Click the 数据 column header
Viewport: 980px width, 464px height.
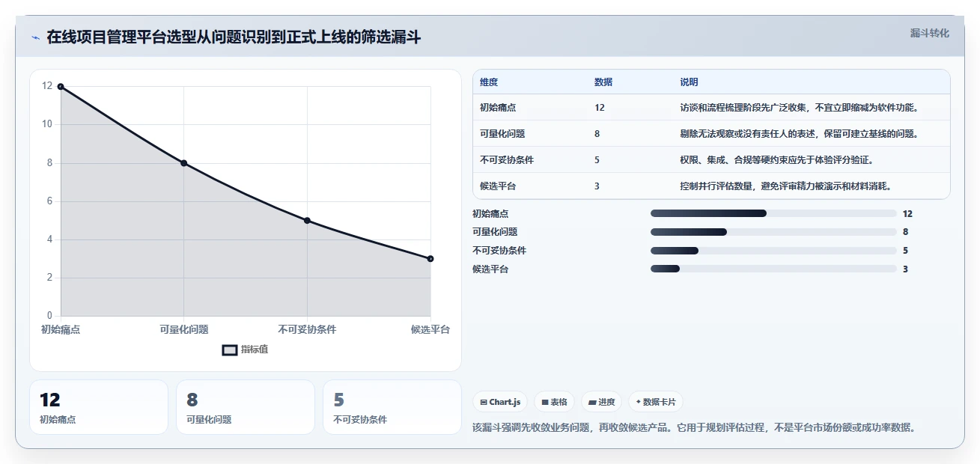coord(603,82)
